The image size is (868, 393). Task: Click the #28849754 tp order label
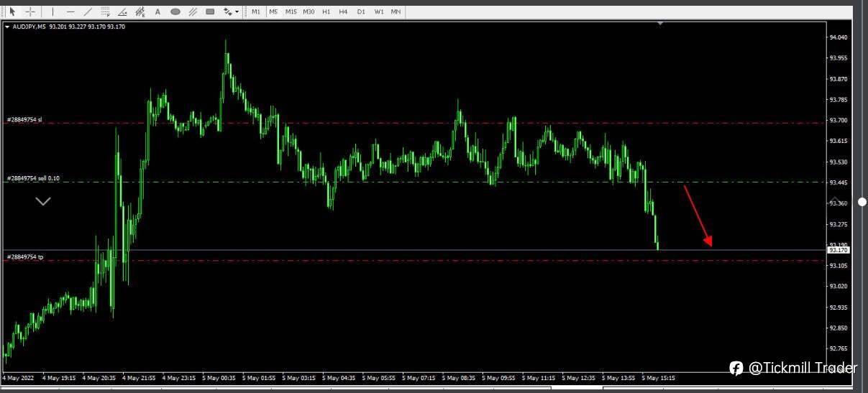[25, 256]
